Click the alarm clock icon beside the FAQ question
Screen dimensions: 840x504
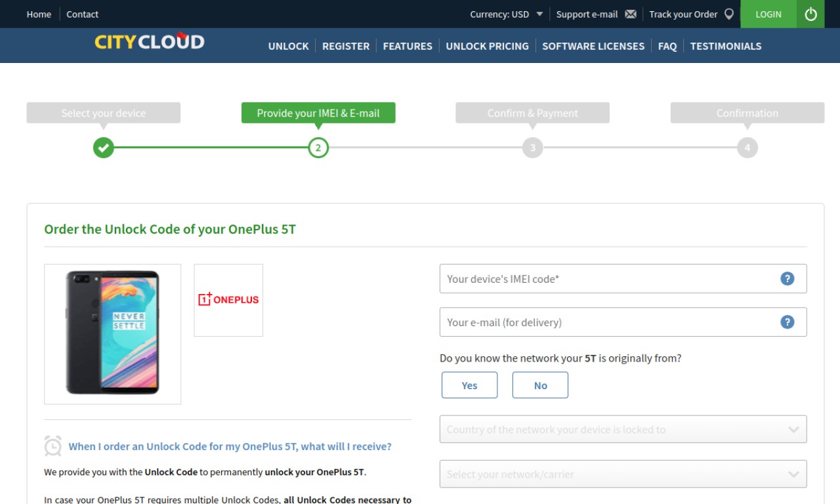tap(53, 446)
